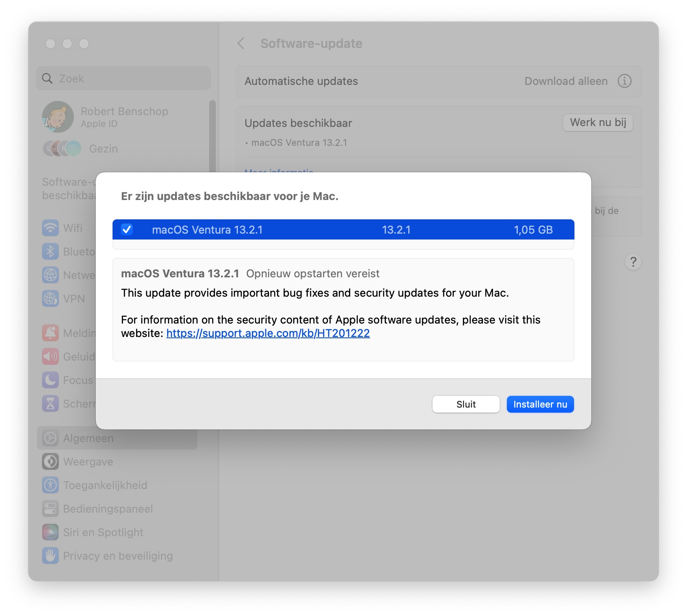Open the Bedieningspaneel icon

[x=50, y=509]
